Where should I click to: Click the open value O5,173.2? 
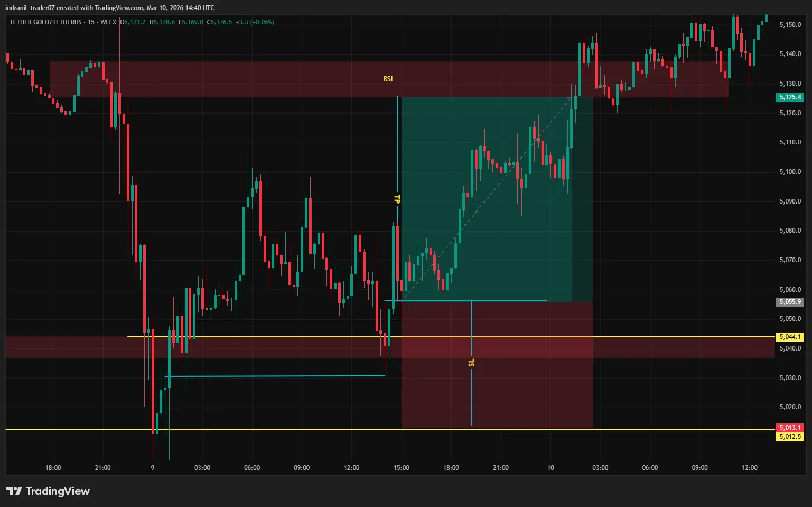(x=133, y=22)
